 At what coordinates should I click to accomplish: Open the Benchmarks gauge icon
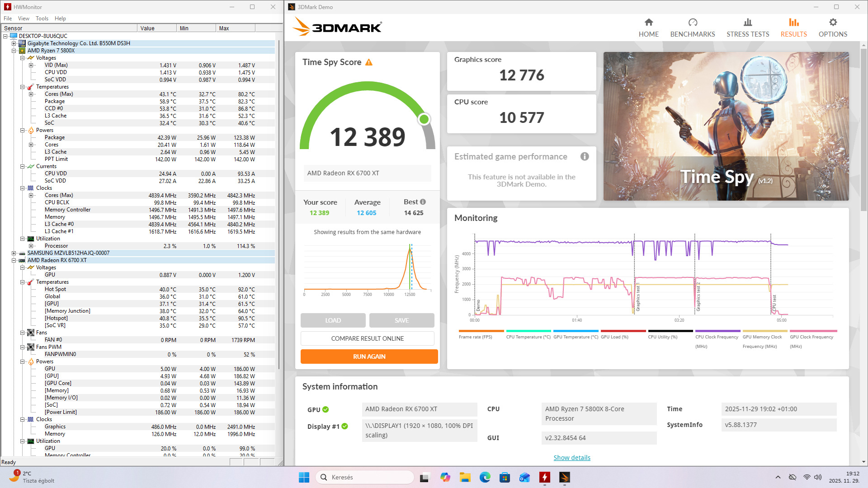[692, 23]
